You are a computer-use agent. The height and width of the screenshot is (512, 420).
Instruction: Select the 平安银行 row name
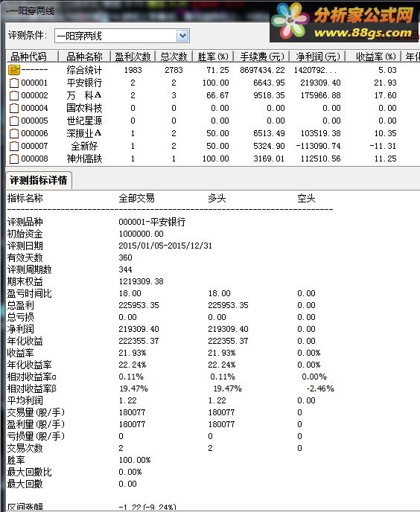click(x=84, y=83)
